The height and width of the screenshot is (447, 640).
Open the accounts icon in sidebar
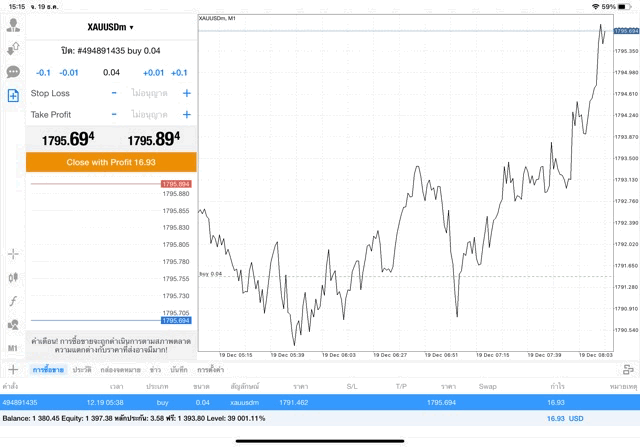[13, 24]
